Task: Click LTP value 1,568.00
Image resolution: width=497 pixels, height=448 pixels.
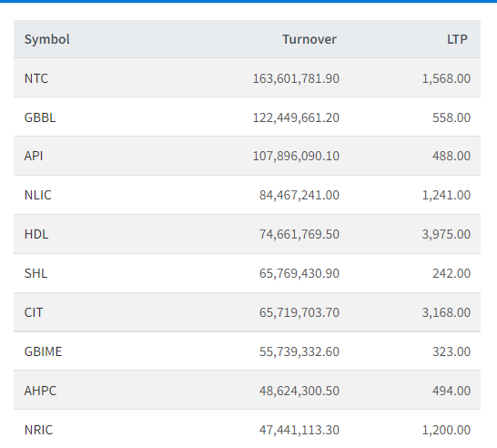Action: coord(446,78)
